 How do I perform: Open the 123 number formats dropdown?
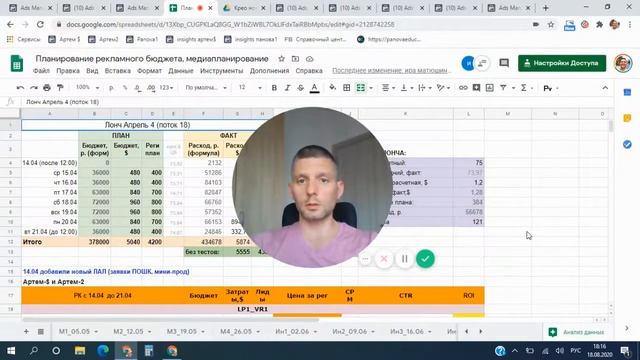pos(166,88)
